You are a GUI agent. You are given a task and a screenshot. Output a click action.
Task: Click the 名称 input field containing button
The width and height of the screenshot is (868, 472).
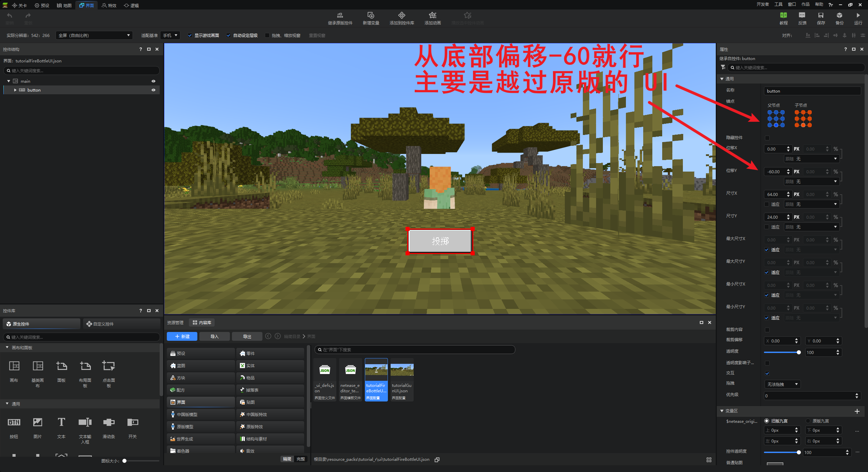pos(812,91)
